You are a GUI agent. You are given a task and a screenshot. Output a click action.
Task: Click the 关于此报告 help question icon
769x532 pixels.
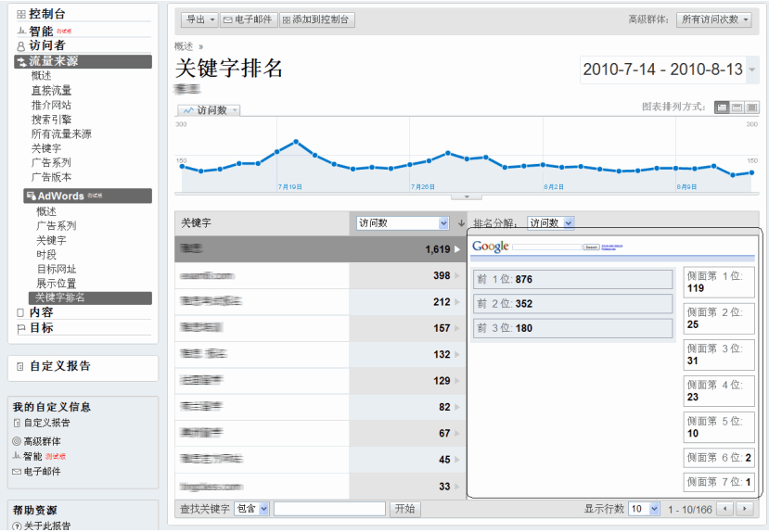click(18, 526)
